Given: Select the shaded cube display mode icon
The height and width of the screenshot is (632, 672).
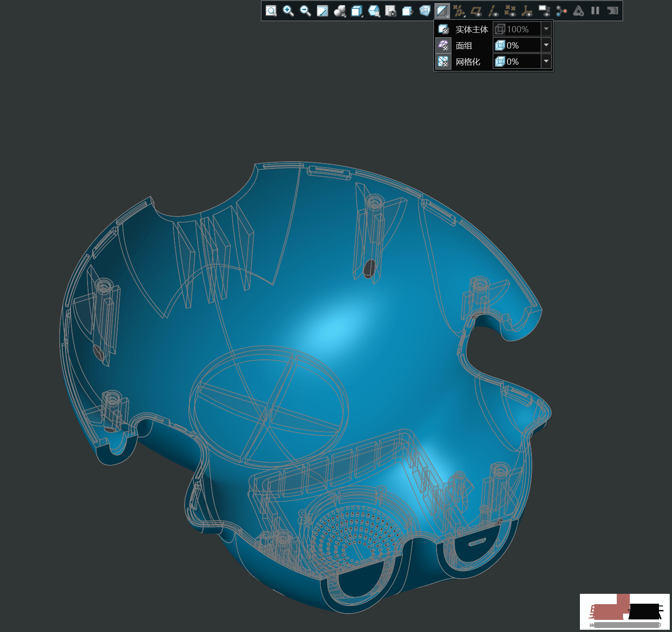Looking at the screenshot, I should (x=358, y=11).
